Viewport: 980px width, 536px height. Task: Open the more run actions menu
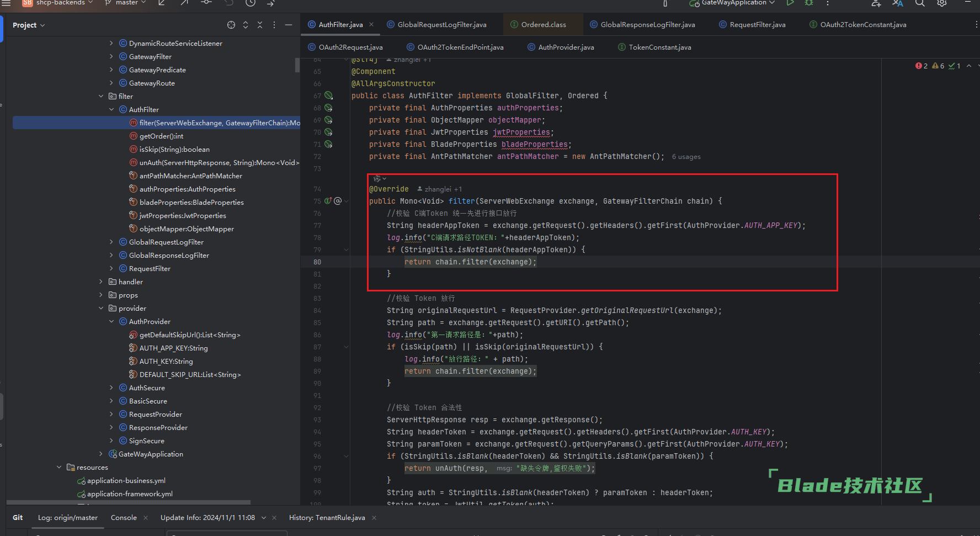(828, 3)
